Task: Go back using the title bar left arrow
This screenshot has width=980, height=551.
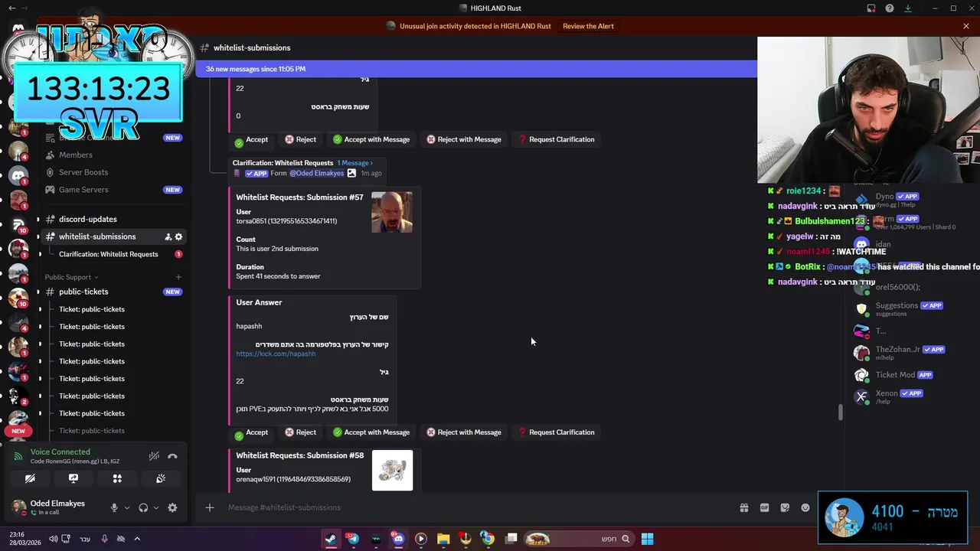Action: point(11,8)
